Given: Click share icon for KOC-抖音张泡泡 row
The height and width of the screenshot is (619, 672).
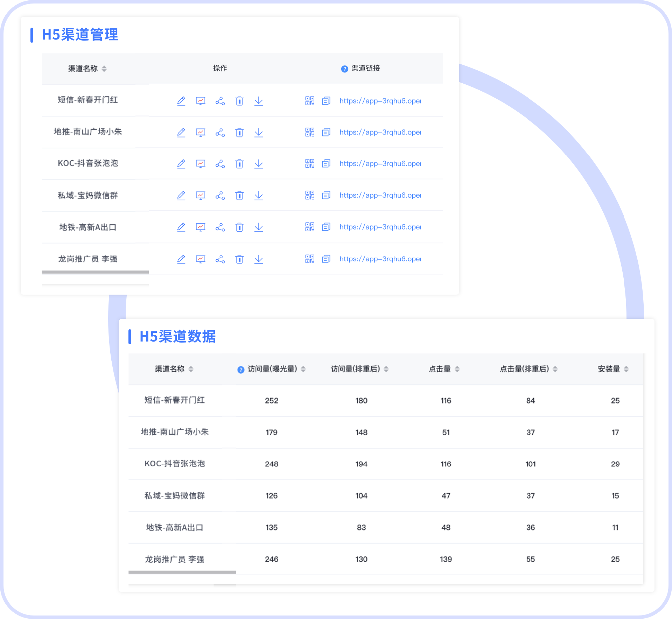Looking at the screenshot, I should tap(220, 164).
